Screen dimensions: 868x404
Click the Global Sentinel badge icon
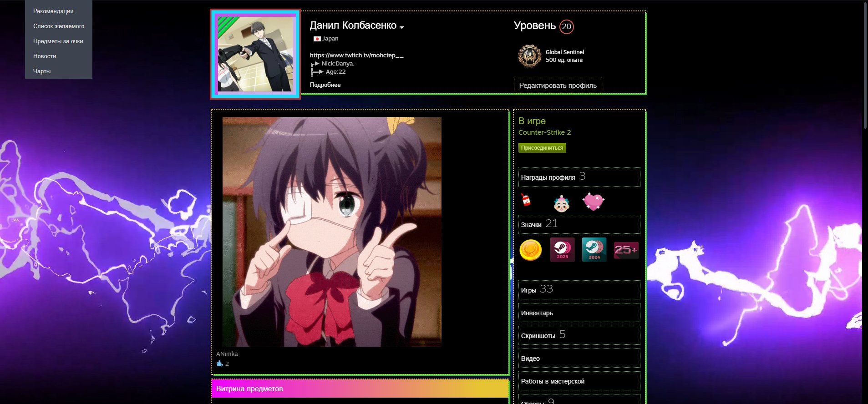tap(529, 56)
